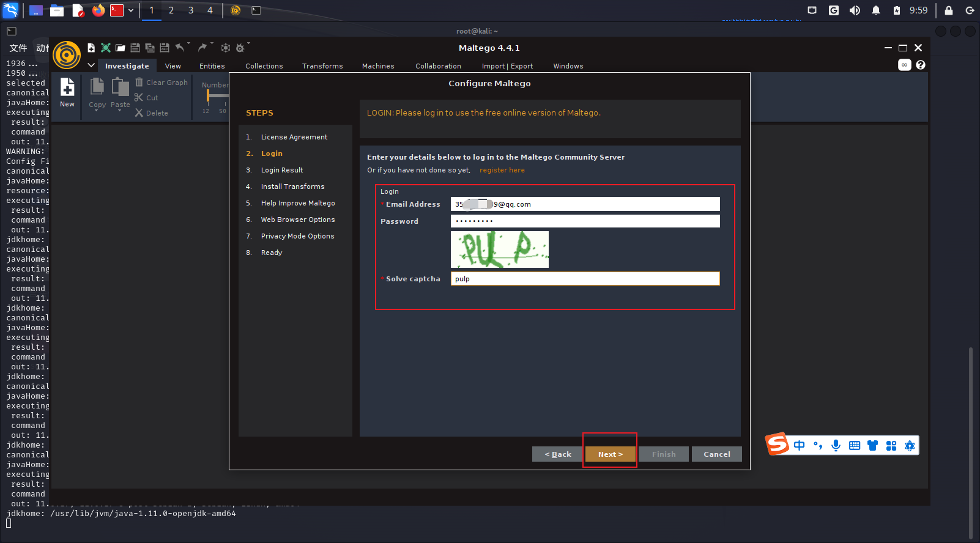The width and height of the screenshot is (980, 543).
Task: Open the panel dropdown arrow beside red terminal icon
Action: point(131,10)
